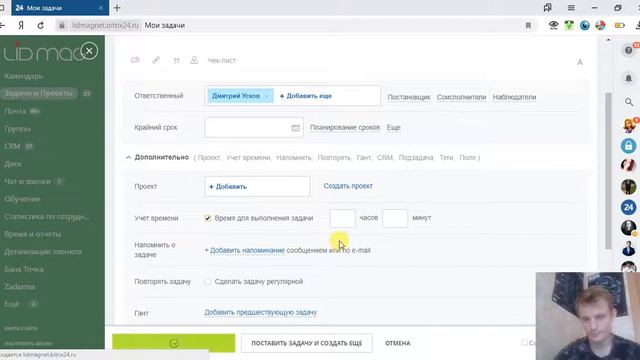Click Добавить напоминание link

point(247,250)
